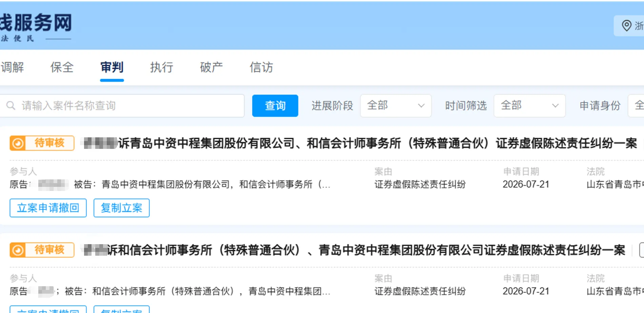Open the 进展阶段 dropdown

(396, 106)
